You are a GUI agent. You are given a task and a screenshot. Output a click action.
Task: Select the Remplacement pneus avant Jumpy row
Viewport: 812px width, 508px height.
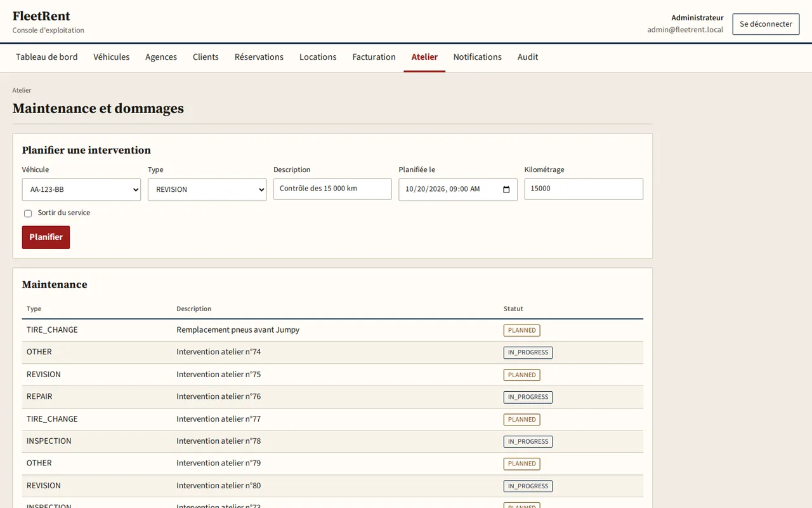point(332,330)
